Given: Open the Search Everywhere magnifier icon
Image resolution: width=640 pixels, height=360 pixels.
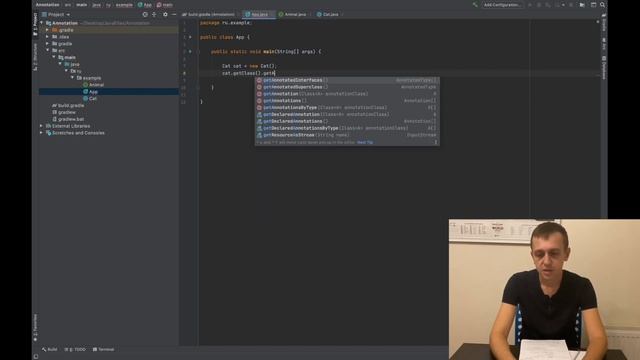Looking at the screenshot, I should coord(602,5).
